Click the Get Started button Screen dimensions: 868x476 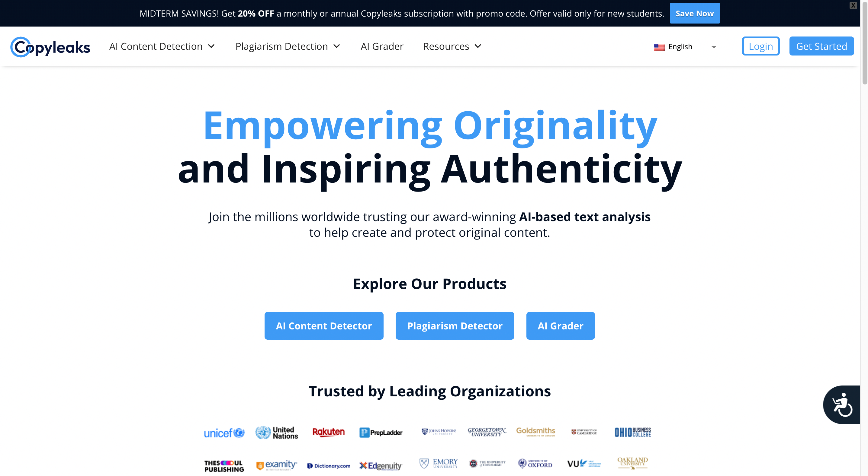point(821,46)
